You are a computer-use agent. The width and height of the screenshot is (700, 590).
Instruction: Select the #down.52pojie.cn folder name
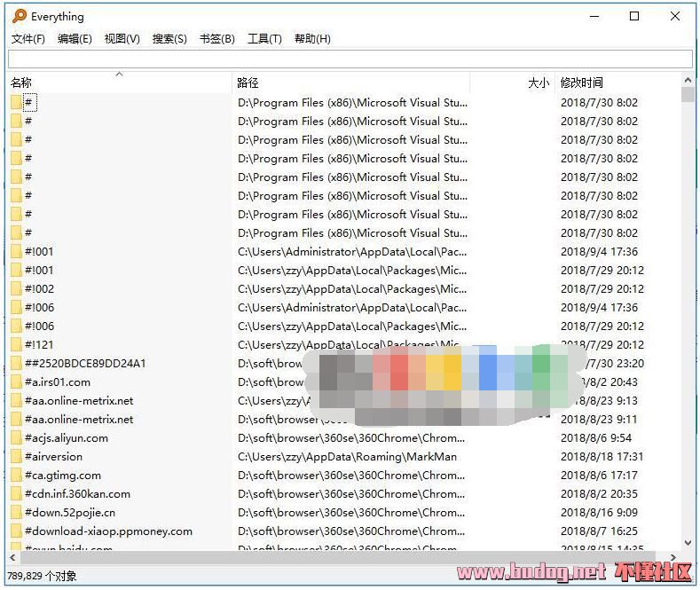tap(70, 512)
